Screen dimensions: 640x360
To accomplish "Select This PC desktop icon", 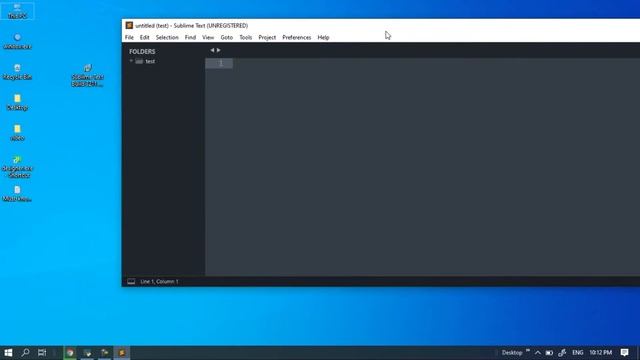I will pyautogui.click(x=17, y=11).
